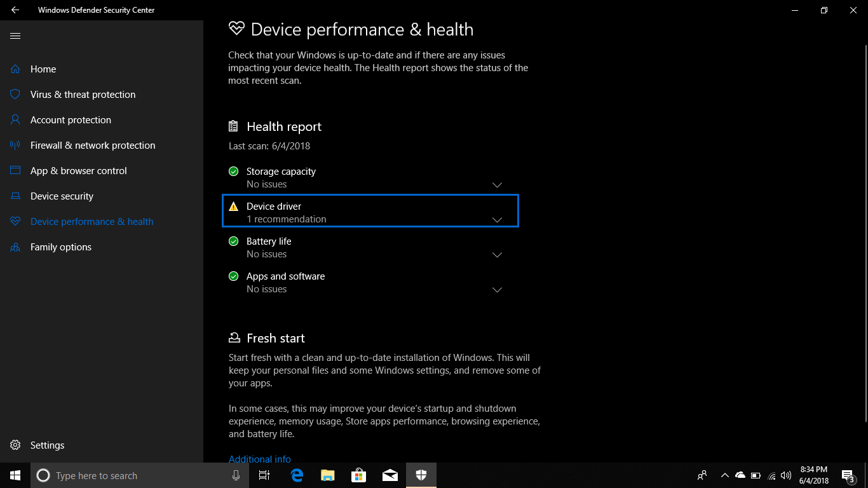
Task: Click the taskbar search box
Action: coord(140,475)
